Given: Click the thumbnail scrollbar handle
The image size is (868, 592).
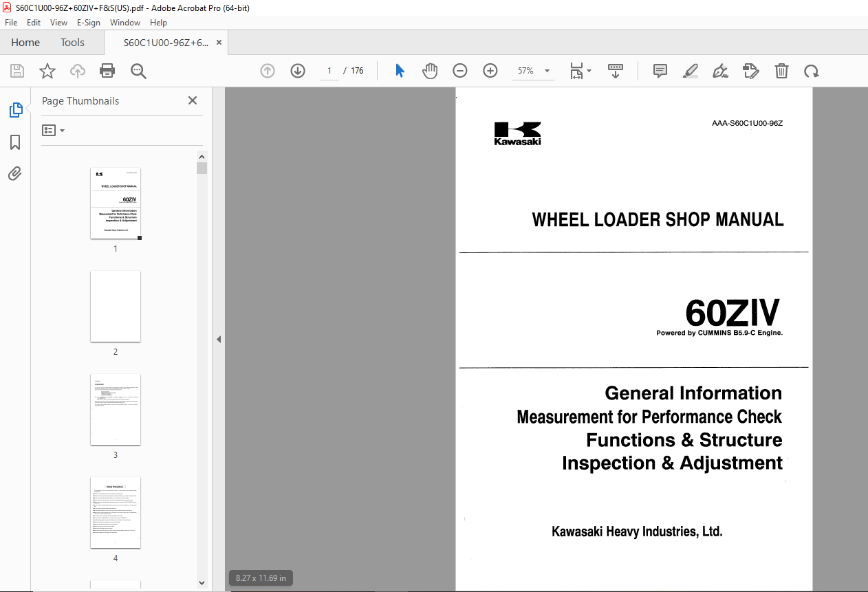Looking at the screenshot, I should pyautogui.click(x=202, y=168).
